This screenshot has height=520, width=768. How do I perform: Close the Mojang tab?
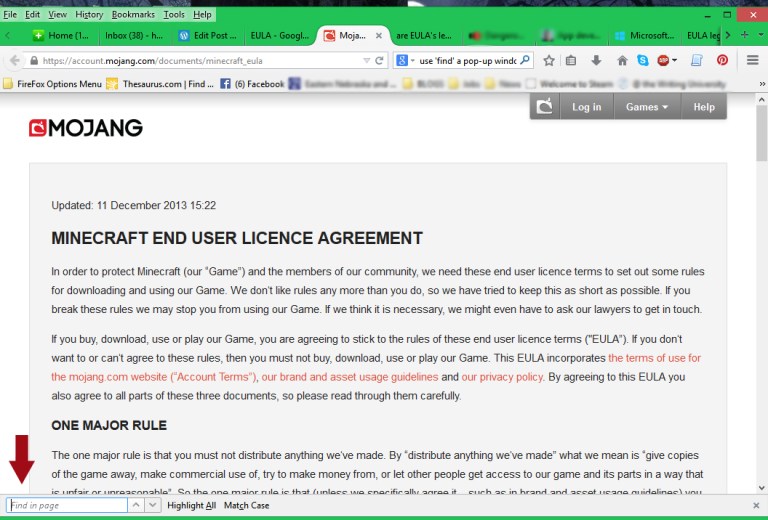coord(379,35)
